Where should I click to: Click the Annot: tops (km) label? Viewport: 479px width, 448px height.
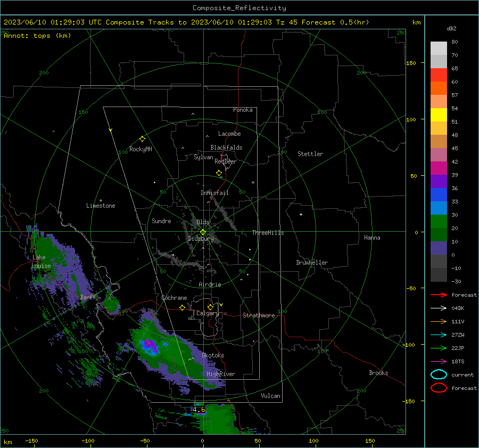click(x=37, y=36)
